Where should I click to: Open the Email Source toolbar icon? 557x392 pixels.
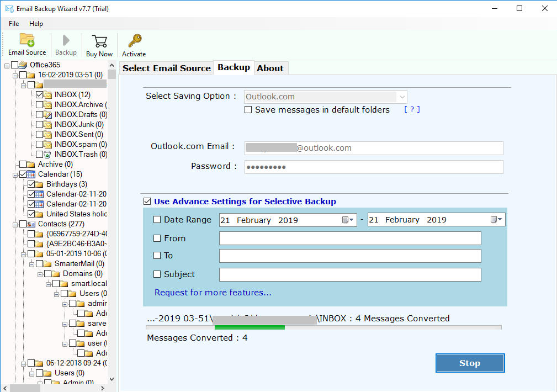[27, 40]
